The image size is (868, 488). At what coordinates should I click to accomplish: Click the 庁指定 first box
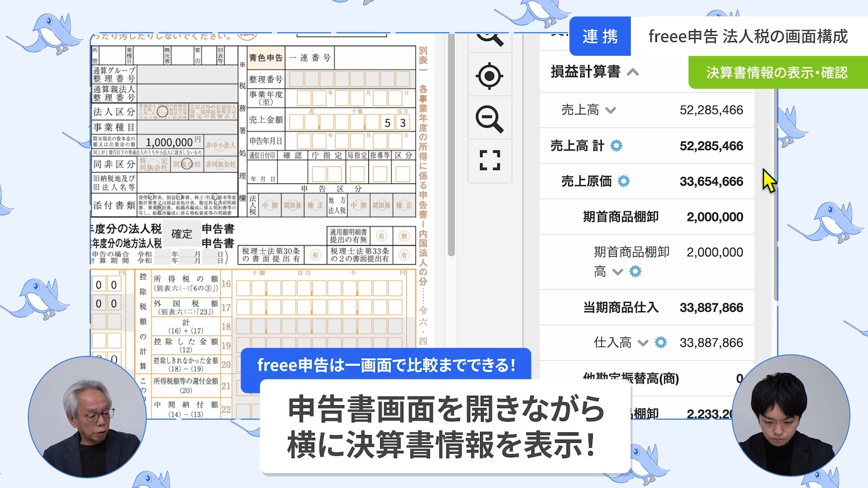tap(319, 174)
